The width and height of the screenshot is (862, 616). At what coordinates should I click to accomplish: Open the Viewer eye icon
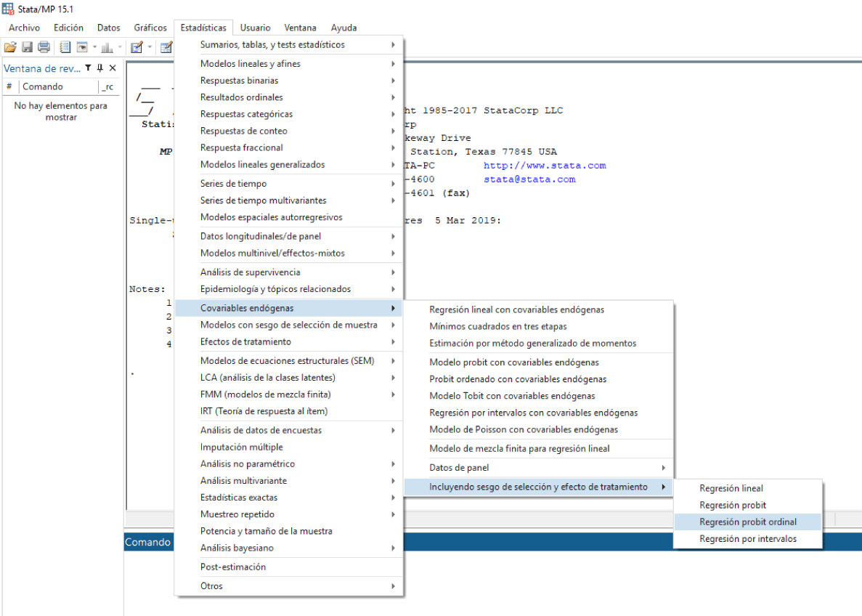(82, 47)
